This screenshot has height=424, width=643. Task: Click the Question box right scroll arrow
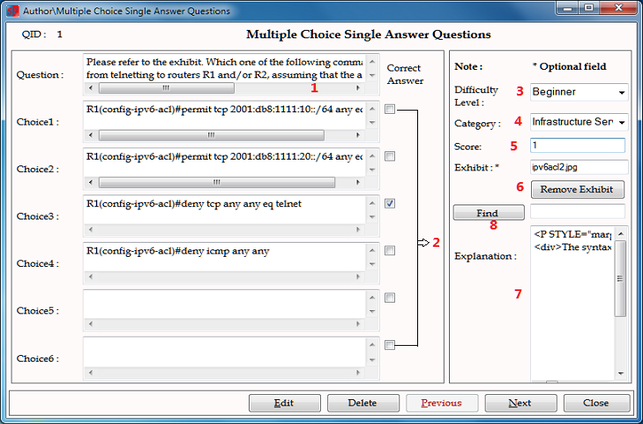[358, 88]
